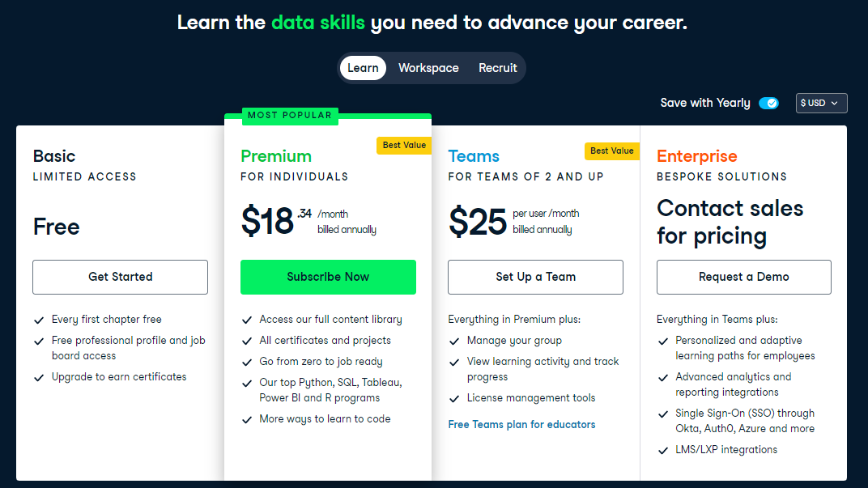Click the Subscribe Now button
The width and height of the screenshot is (868, 488).
coord(328,277)
